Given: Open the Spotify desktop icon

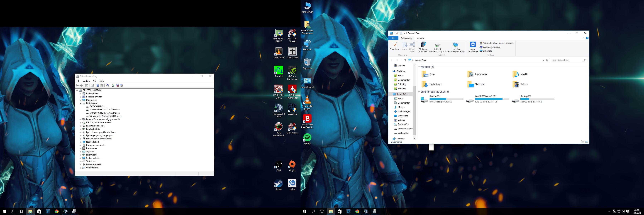Looking at the screenshot, I should click(x=307, y=139).
